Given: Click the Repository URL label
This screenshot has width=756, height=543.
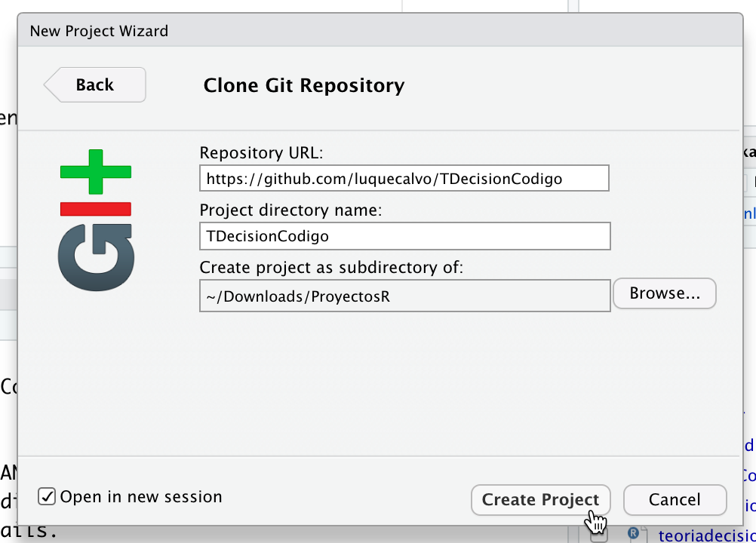Looking at the screenshot, I should coord(261,153).
